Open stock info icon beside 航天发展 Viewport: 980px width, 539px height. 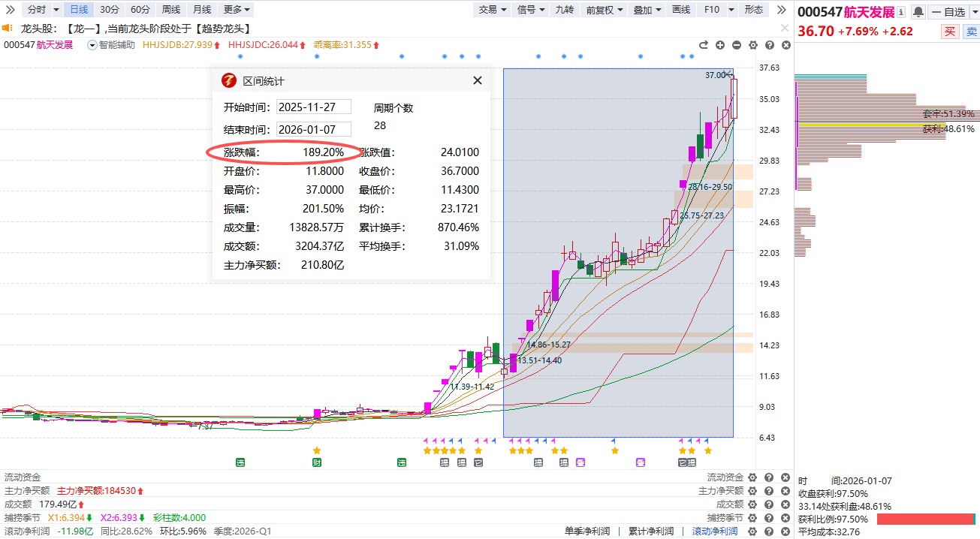pos(901,12)
